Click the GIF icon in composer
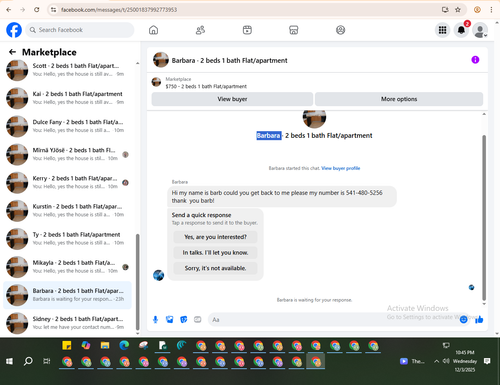The height and width of the screenshot is (385, 500). point(198,320)
